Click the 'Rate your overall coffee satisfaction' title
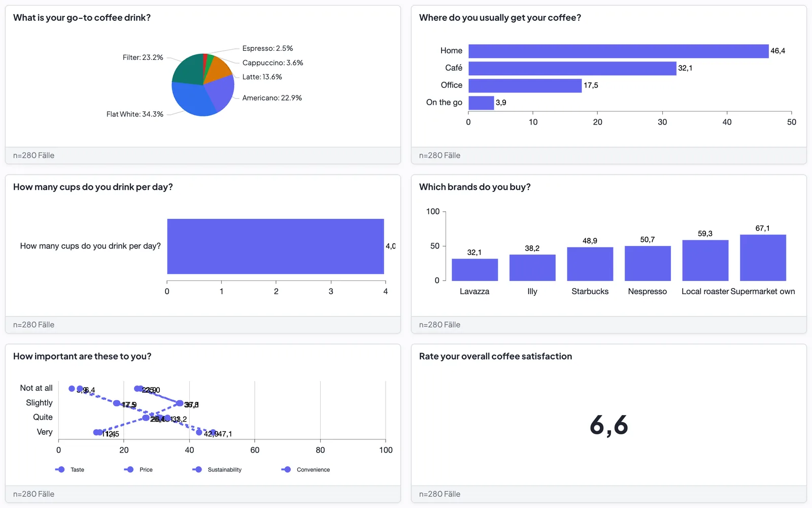Viewport: 812px width, 508px height. point(495,357)
